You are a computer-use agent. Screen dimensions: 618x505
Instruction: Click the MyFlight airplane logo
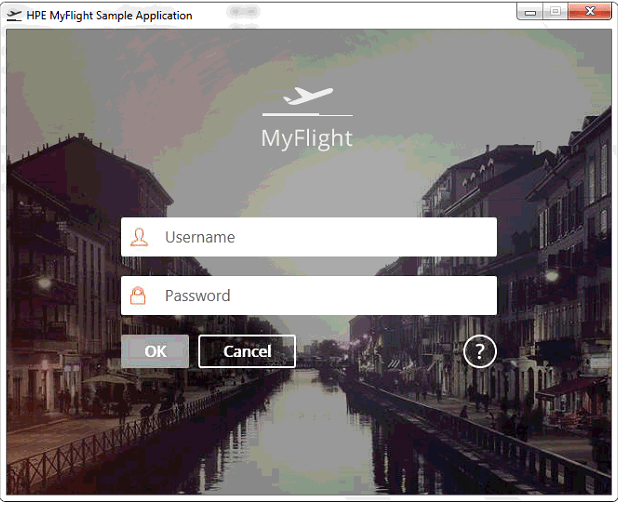[307, 101]
